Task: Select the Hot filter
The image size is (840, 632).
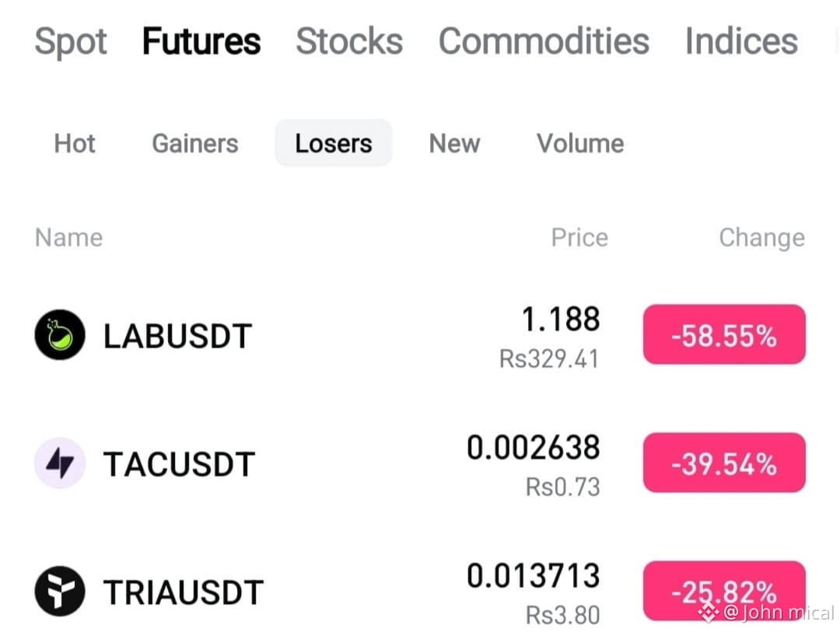Action: coord(75,143)
